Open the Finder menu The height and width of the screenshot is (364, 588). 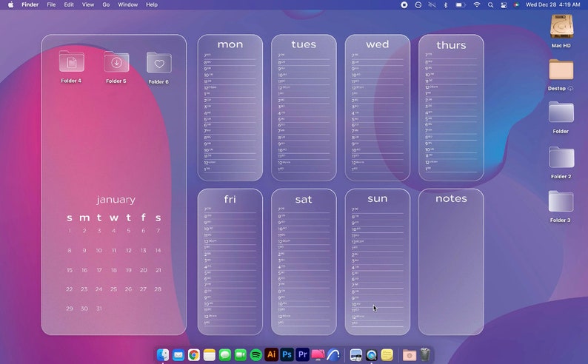(x=30, y=5)
